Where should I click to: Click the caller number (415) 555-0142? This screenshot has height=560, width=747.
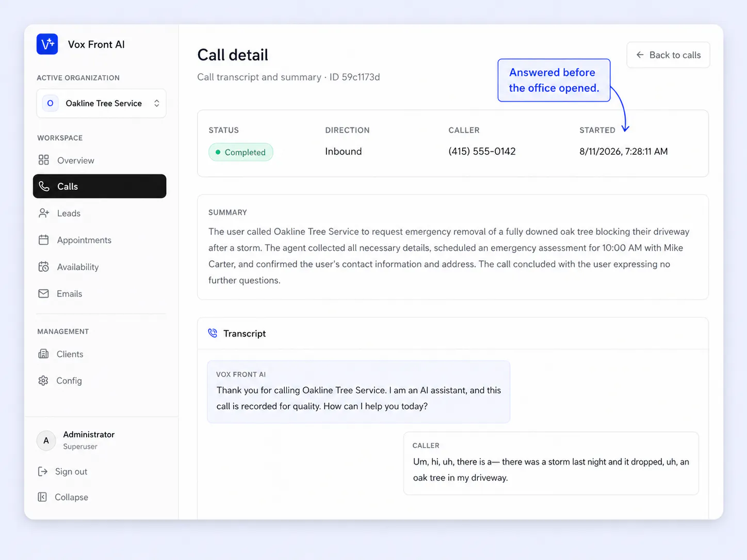coord(482,151)
